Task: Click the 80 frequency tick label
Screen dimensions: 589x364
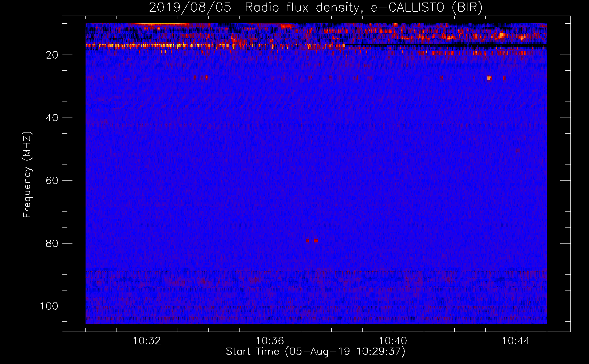Action: pos(52,243)
